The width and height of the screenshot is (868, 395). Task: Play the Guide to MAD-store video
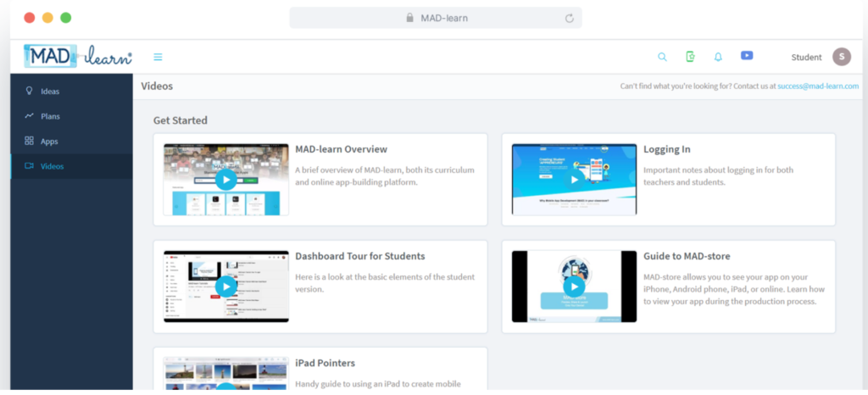[x=574, y=287]
